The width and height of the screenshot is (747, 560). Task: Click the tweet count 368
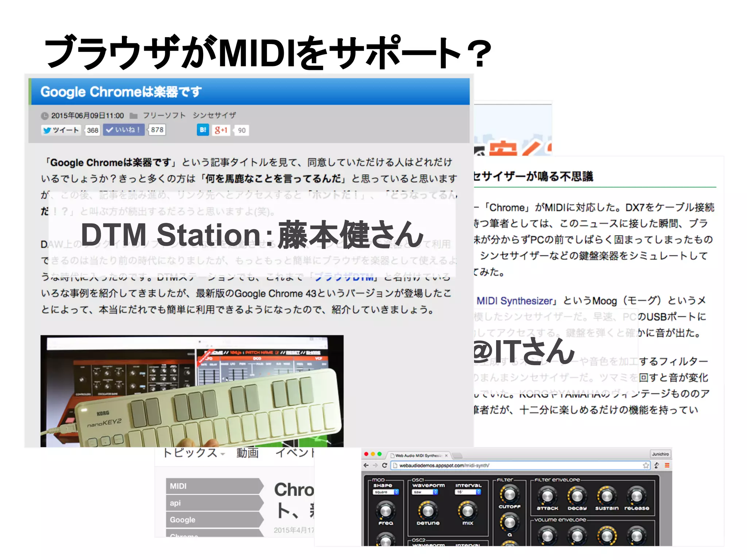[x=92, y=130]
